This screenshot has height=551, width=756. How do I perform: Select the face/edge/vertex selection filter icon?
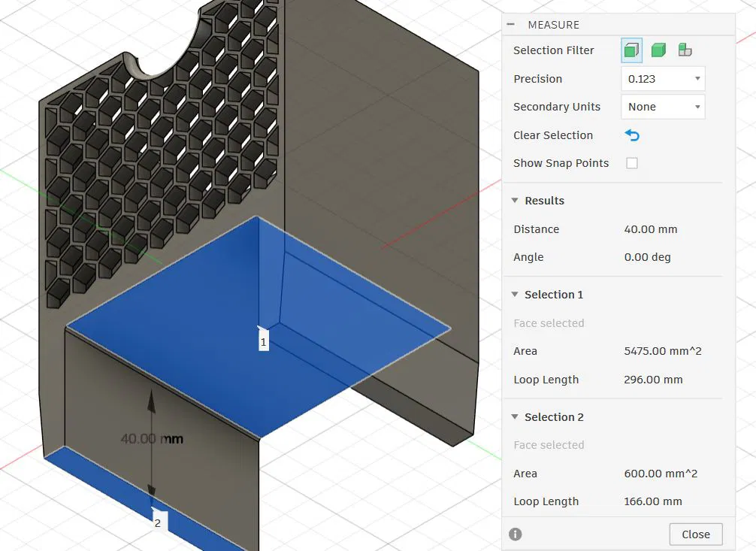pyautogui.click(x=631, y=50)
